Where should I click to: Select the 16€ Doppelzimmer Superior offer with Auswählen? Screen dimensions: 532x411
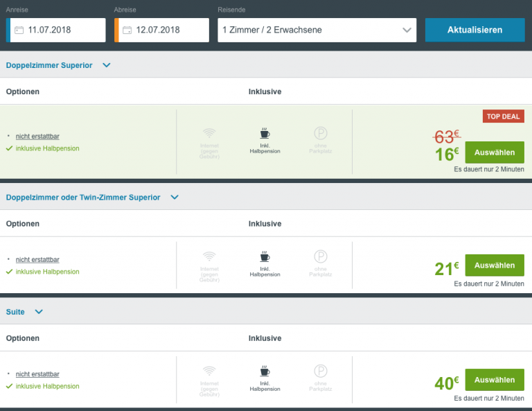pos(494,152)
